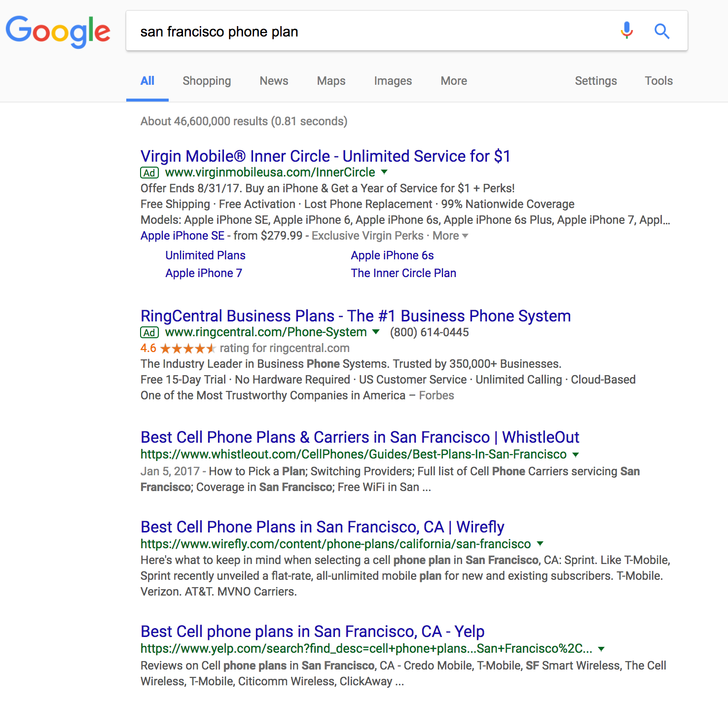Open the dropdown arrow beside the yelp.com URL
This screenshot has height=706, width=728.
(x=601, y=649)
